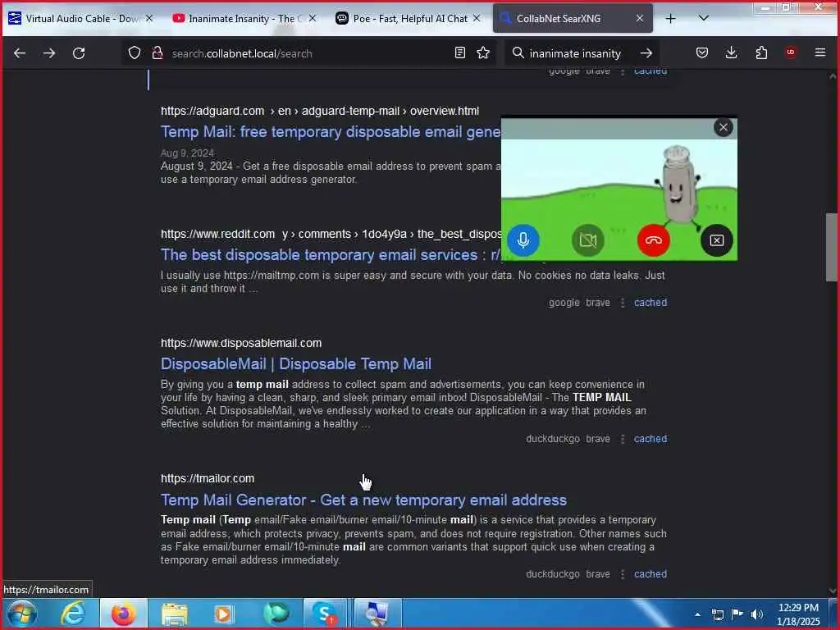Open clock showing 12:29 PM
840x630 pixels.
tap(798, 614)
